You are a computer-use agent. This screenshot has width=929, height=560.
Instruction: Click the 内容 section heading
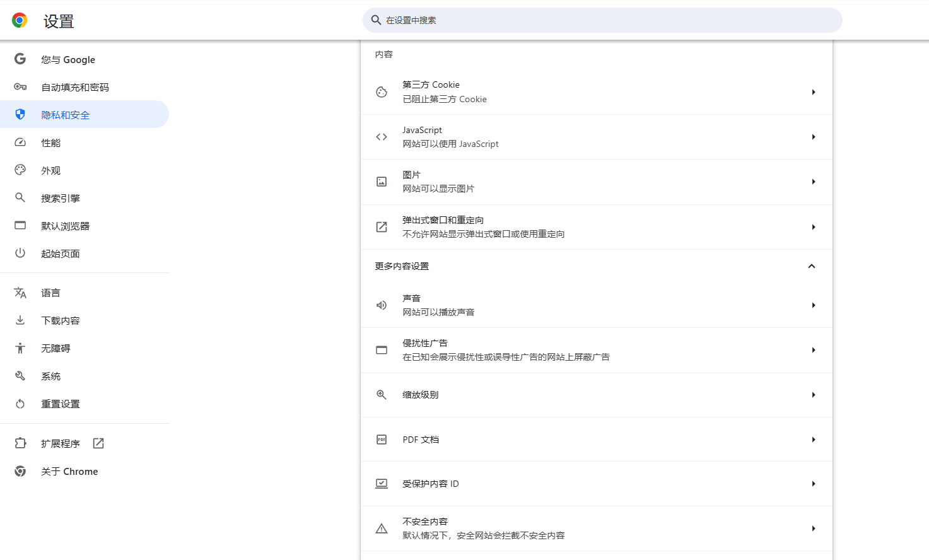point(384,54)
